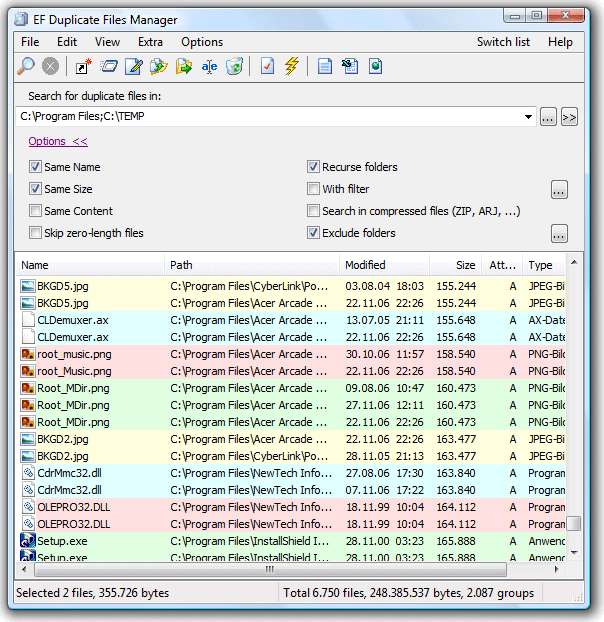Click the browse button beside Exclude folders

[x=559, y=234]
